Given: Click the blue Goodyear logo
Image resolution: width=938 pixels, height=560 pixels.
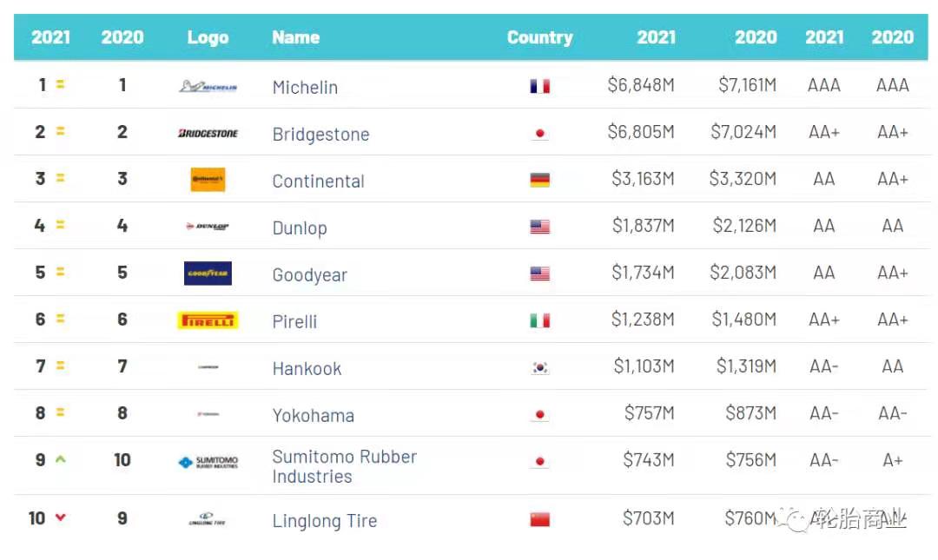Looking at the screenshot, I should [x=208, y=273].
